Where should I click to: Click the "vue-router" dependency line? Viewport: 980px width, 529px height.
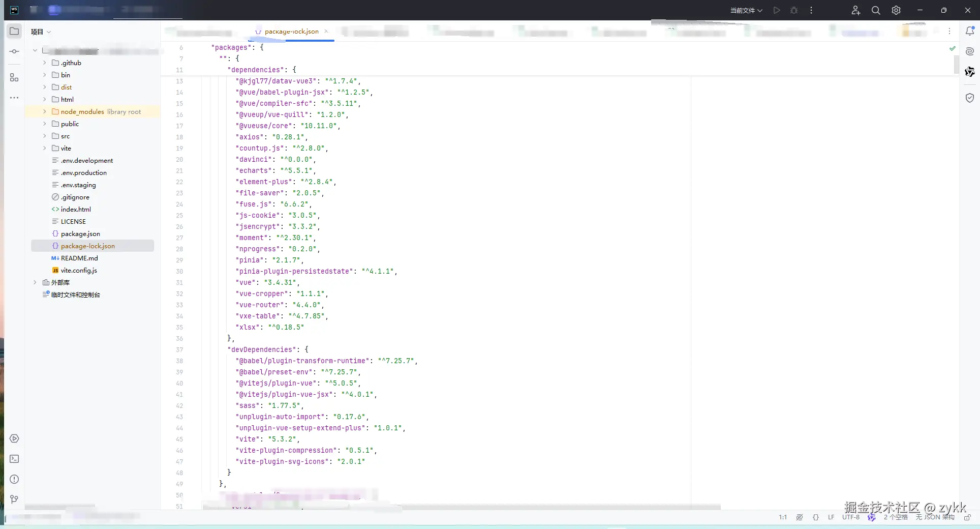[280, 305]
